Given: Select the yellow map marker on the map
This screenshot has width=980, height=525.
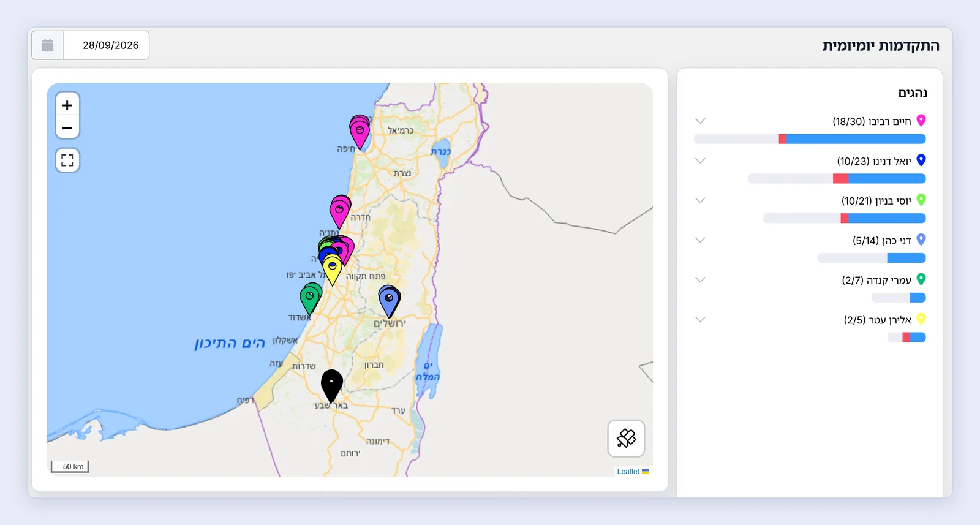Looking at the screenshot, I should (333, 271).
